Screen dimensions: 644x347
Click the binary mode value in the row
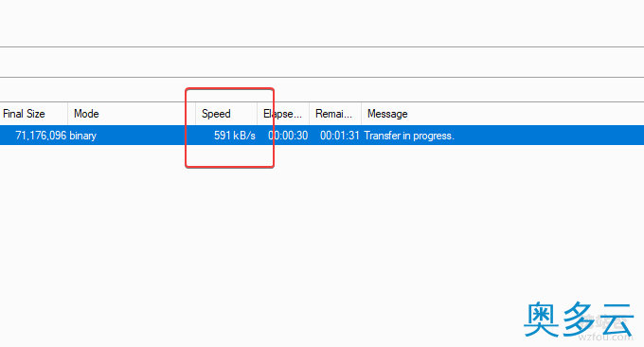pos(83,136)
